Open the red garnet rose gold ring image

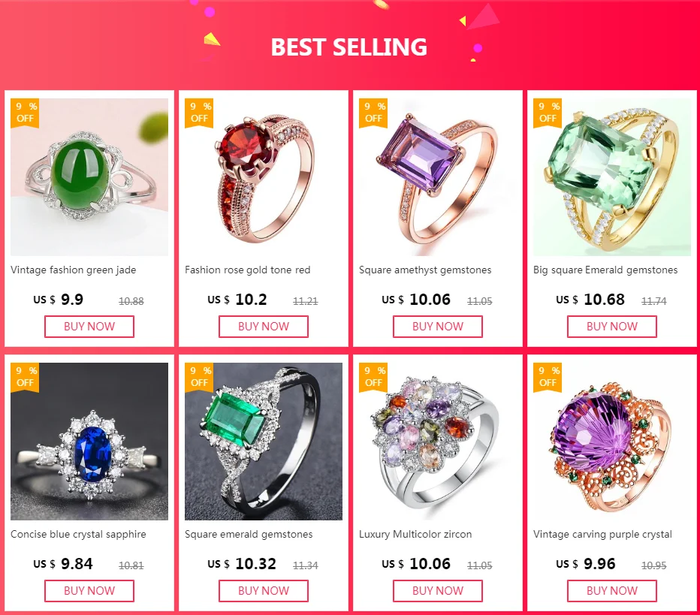(x=264, y=177)
